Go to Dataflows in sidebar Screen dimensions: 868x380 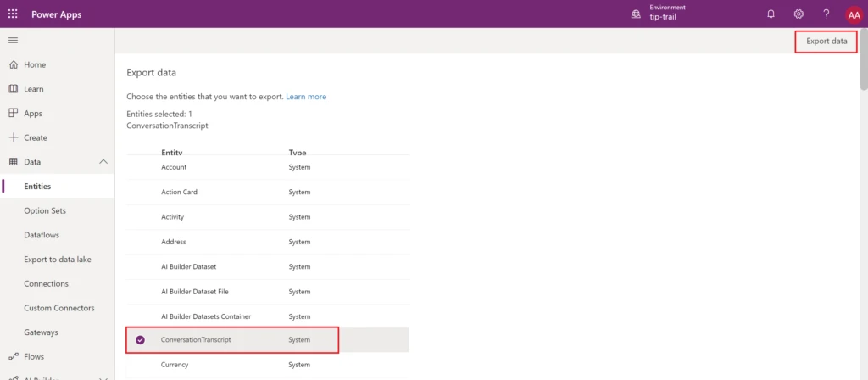tap(42, 235)
